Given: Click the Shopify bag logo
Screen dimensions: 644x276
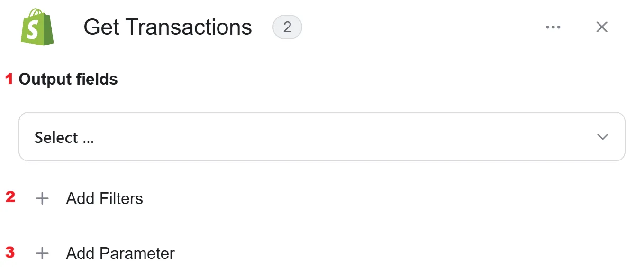Looking at the screenshot, I should pos(37,27).
